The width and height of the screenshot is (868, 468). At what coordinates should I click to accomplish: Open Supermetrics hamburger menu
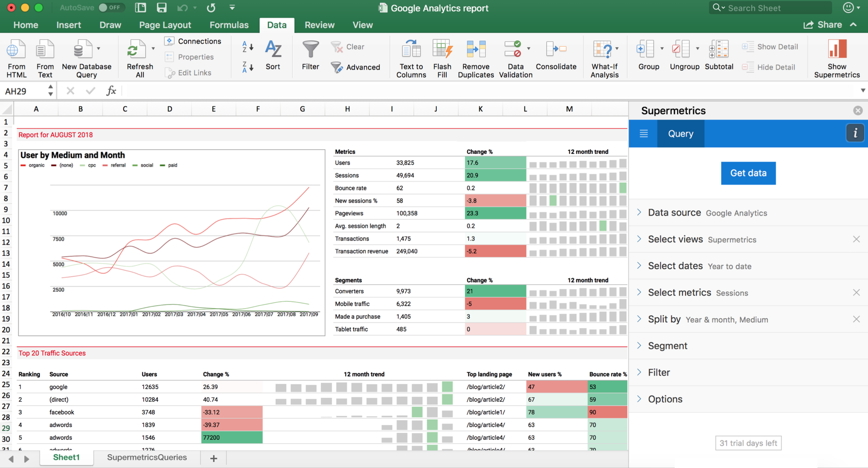pyautogui.click(x=643, y=134)
